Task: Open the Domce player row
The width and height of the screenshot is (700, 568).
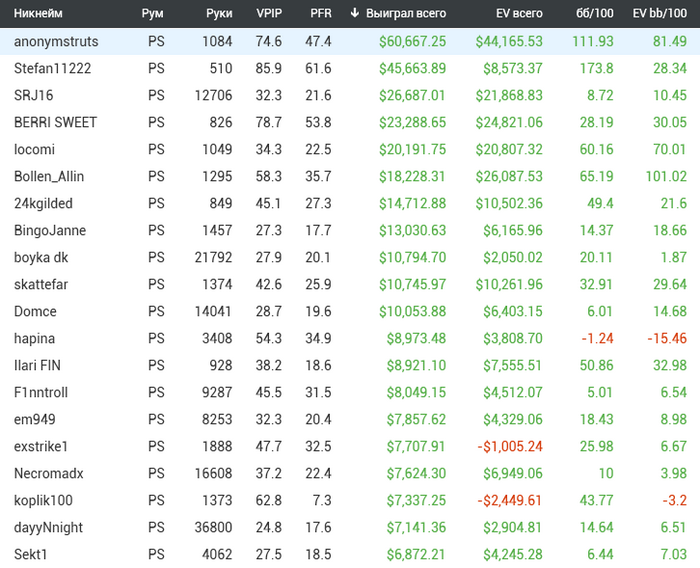Action: coord(350,311)
